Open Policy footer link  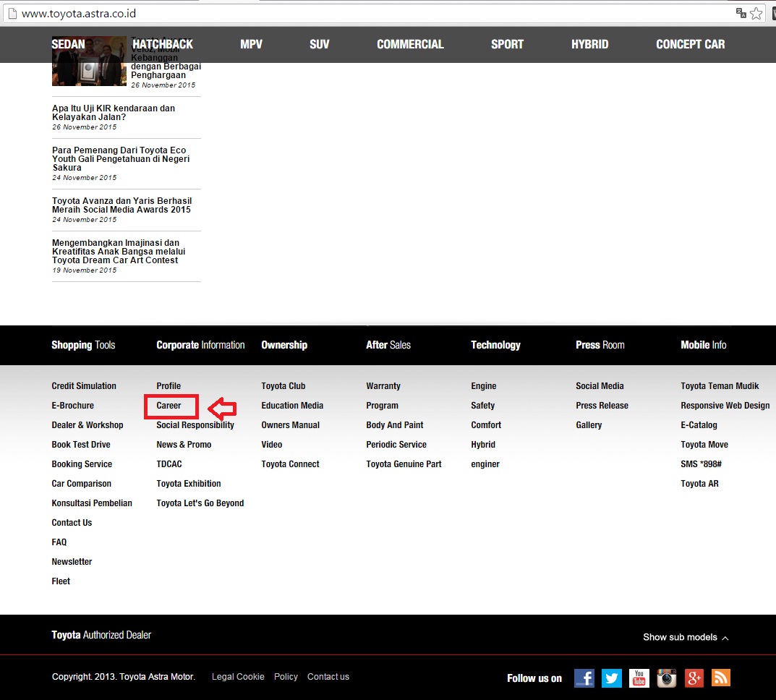(x=286, y=677)
